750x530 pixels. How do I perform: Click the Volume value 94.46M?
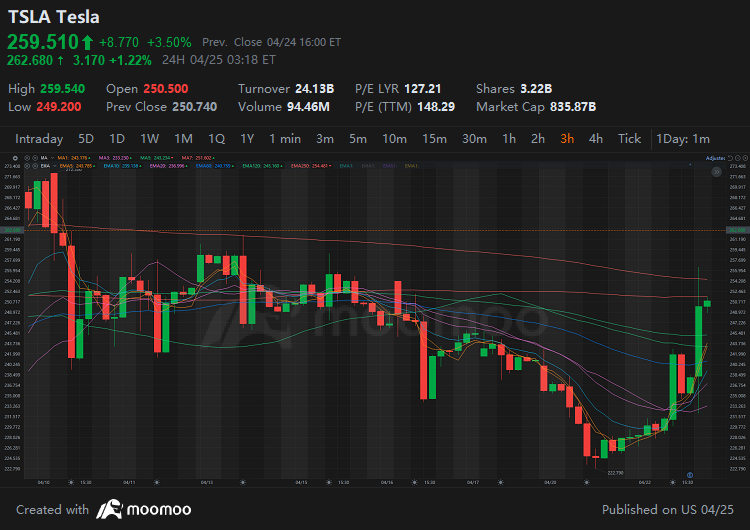click(309, 107)
